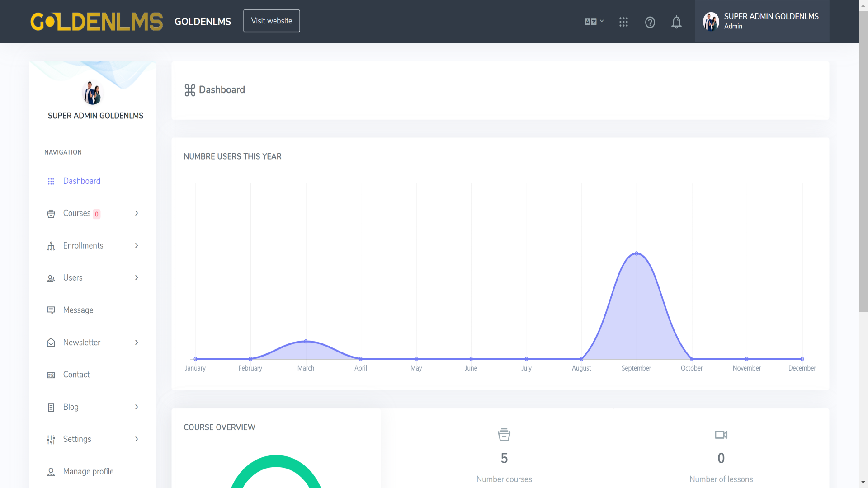Image resolution: width=868 pixels, height=488 pixels.
Task: Open the apps grid icon
Action: click(623, 22)
